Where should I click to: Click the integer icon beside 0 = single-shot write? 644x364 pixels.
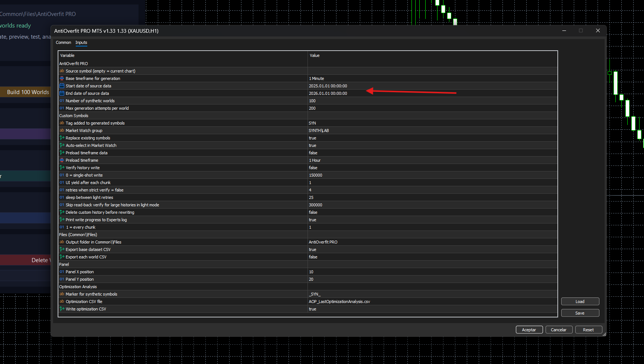tap(62, 175)
